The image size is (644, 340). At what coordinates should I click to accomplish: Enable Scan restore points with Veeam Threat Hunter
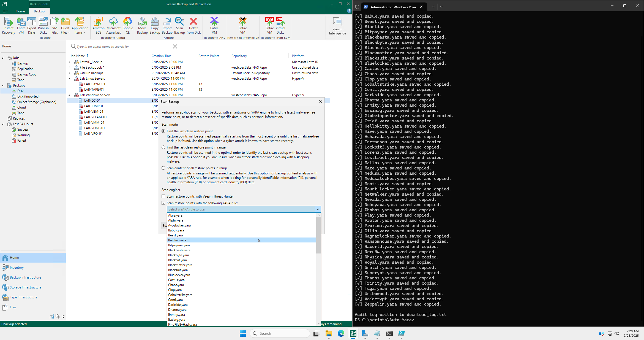click(163, 196)
